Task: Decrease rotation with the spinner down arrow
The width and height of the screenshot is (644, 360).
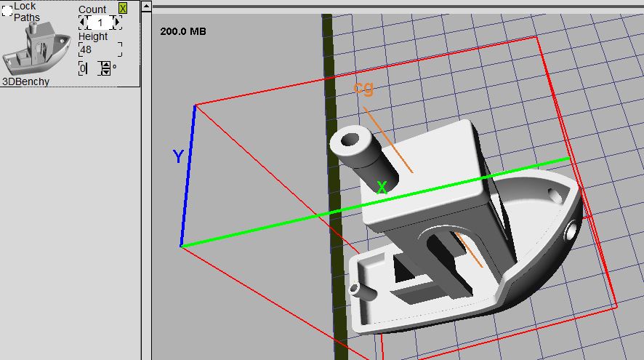Action: [106, 71]
